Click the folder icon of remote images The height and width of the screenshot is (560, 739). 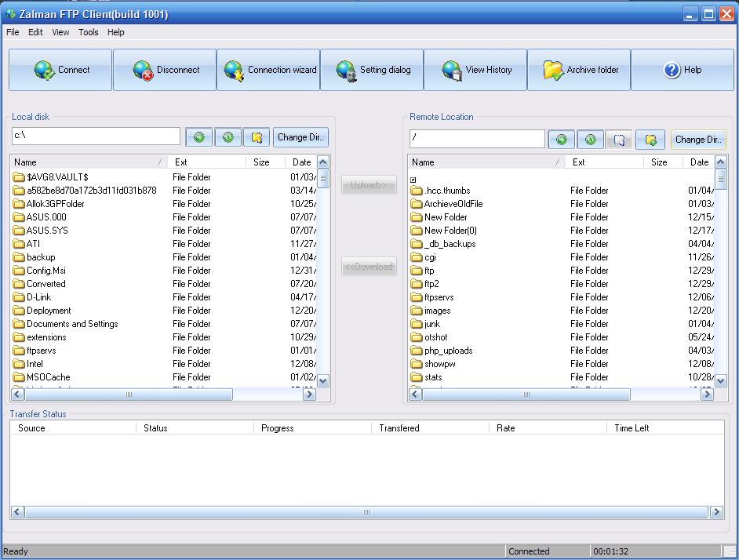(417, 311)
